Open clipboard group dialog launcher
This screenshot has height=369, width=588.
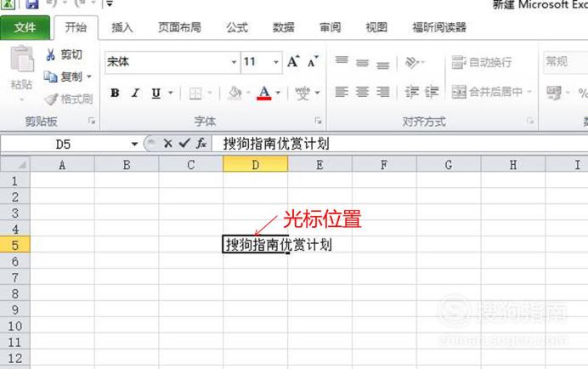click(92, 121)
